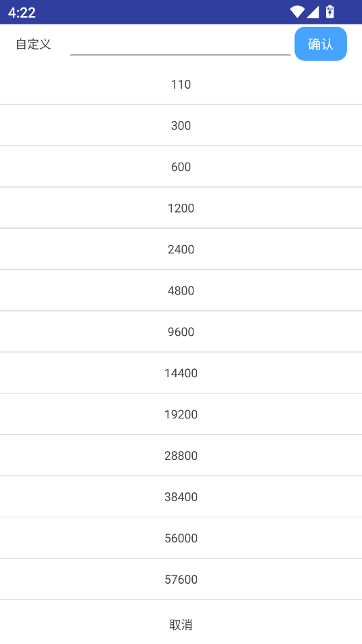Select the 57600 baud rate

click(181, 579)
